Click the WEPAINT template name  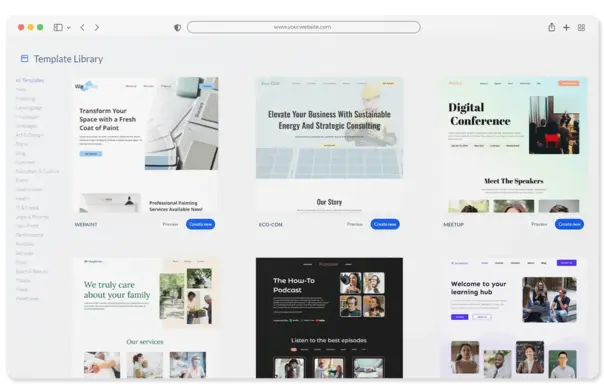[86, 224]
